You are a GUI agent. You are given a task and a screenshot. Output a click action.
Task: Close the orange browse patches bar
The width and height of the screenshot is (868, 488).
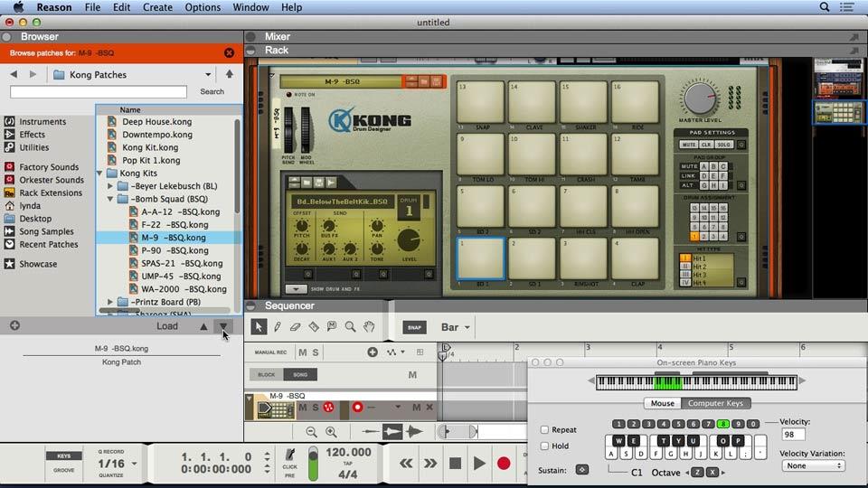tap(229, 52)
